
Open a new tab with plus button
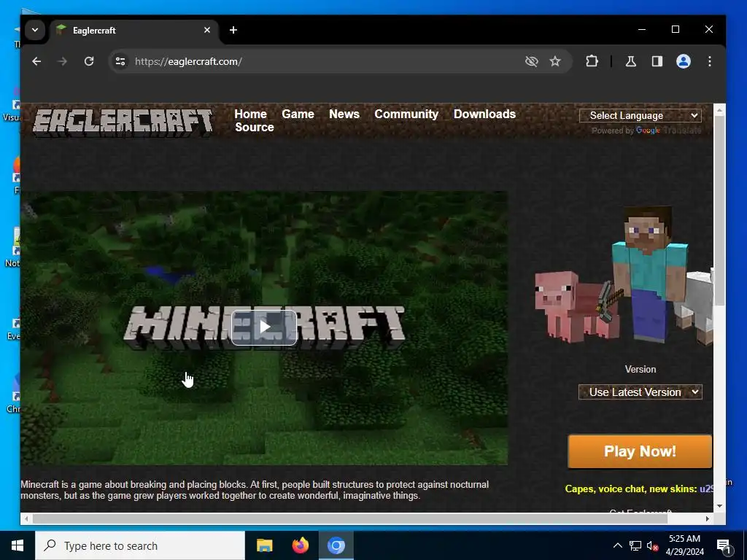(233, 30)
